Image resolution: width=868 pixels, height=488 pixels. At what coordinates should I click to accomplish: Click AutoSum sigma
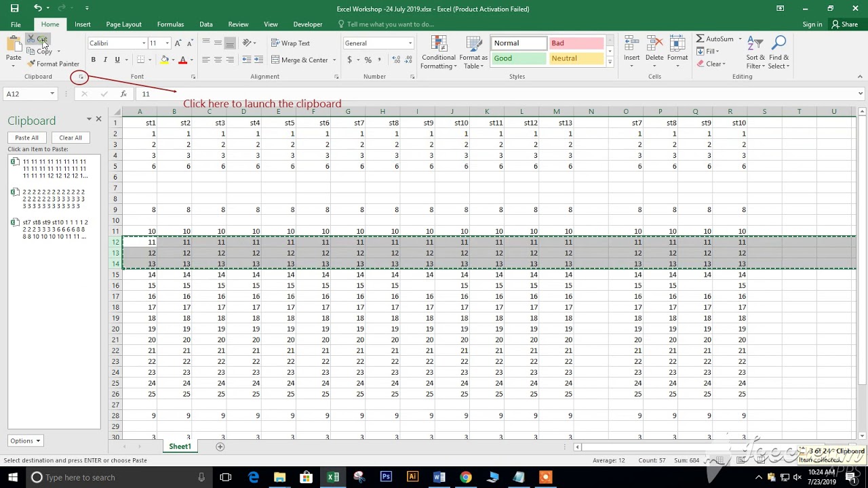(701, 39)
